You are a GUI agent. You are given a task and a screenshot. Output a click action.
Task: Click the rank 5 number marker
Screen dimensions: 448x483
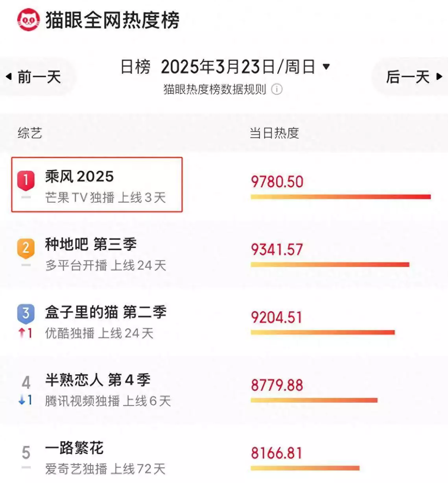(x=26, y=453)
